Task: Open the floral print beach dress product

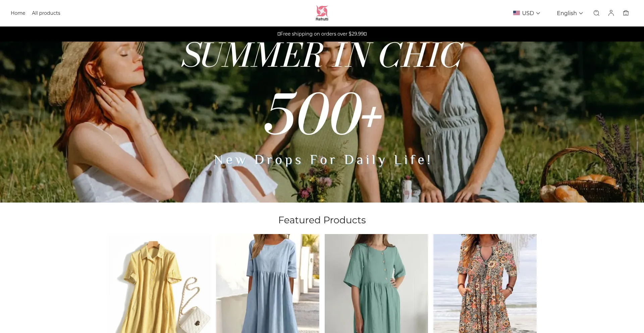Action: coord(485,284)
